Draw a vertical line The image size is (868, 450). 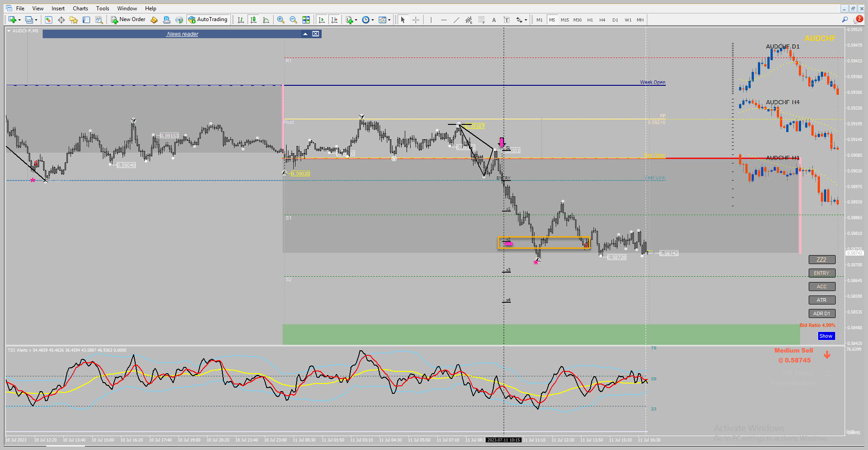click(x=431, y=20)
